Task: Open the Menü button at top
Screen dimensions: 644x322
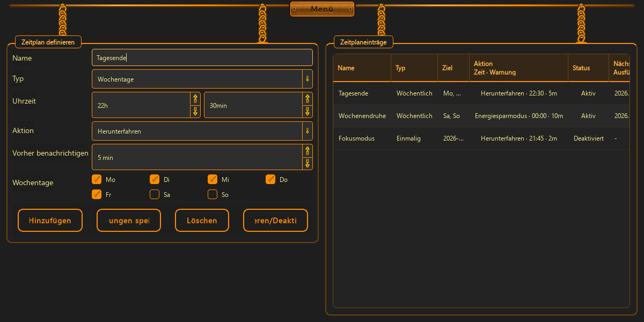Action: point(322,9)
